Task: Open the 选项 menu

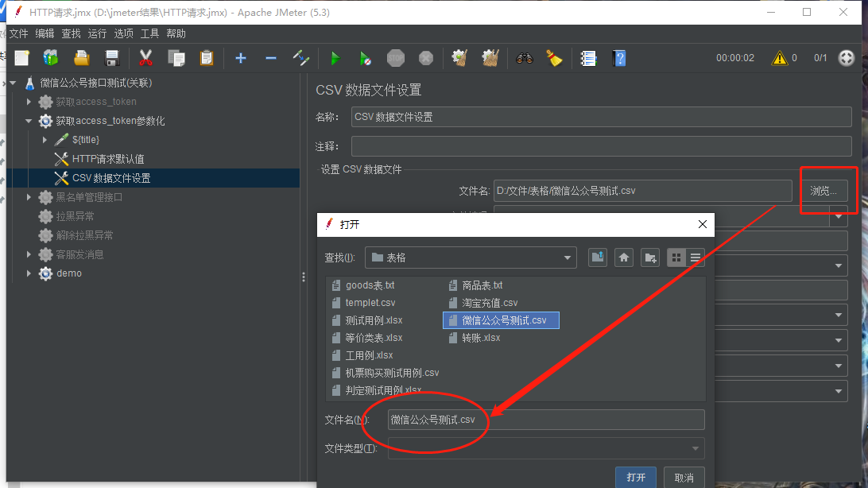Action: [x=123, y=33]
